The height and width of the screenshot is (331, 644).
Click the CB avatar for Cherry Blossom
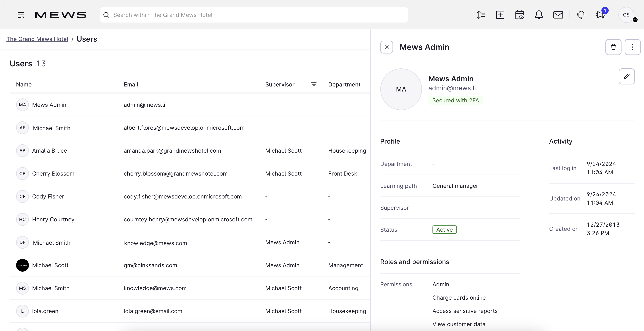(x=22, y=174)
